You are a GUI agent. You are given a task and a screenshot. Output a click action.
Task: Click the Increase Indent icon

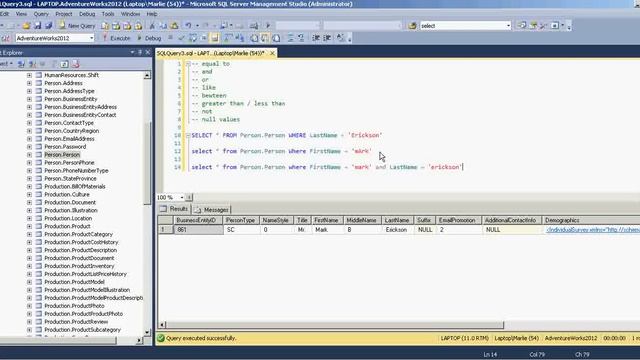pyautogui.click(x=327, y=38)
